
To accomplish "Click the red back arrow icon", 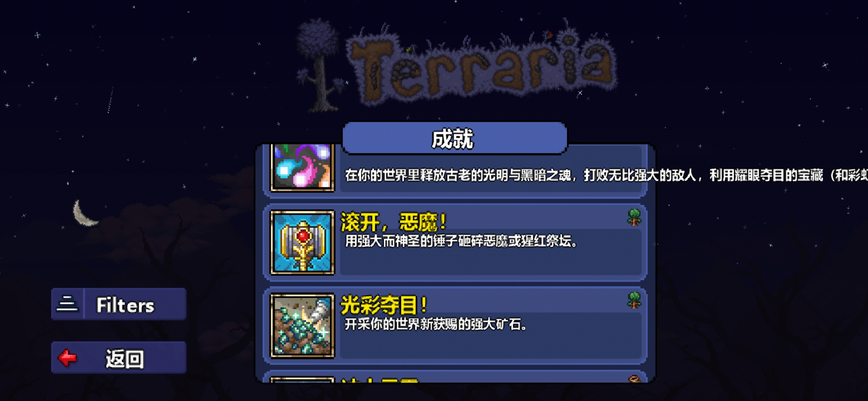I will click(x=67, y=358).
